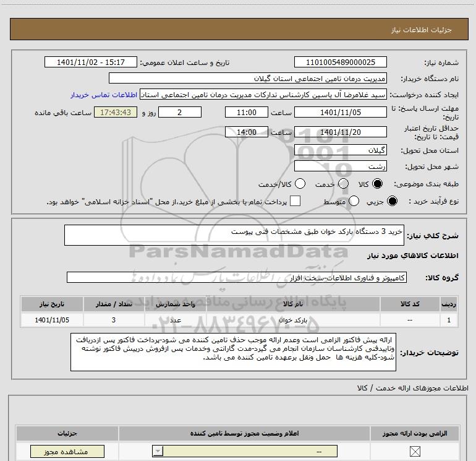Click the شهر محل تحویل field رشت
This screenshot has width=476, height=461.
(340, 166)
